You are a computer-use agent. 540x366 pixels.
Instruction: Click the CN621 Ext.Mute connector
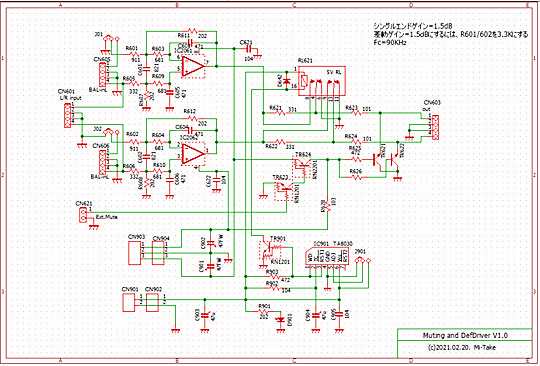pos(83,215)
